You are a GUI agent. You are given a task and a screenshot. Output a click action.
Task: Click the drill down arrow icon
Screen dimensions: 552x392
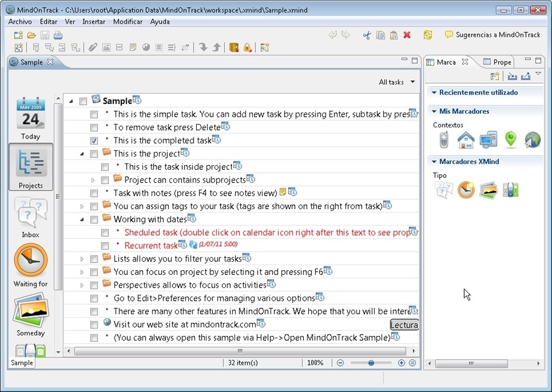click(x=203, y=47)
